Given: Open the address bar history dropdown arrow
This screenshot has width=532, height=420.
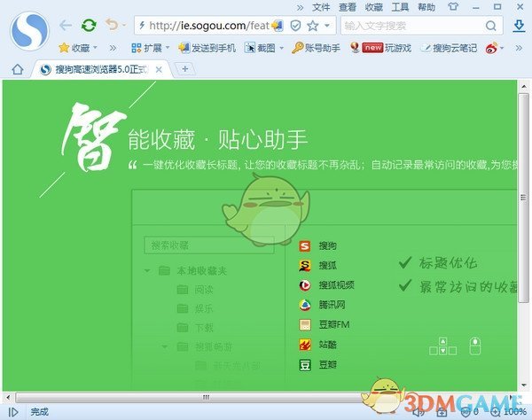Looking at the screenshot, I should tap(327, 26).
